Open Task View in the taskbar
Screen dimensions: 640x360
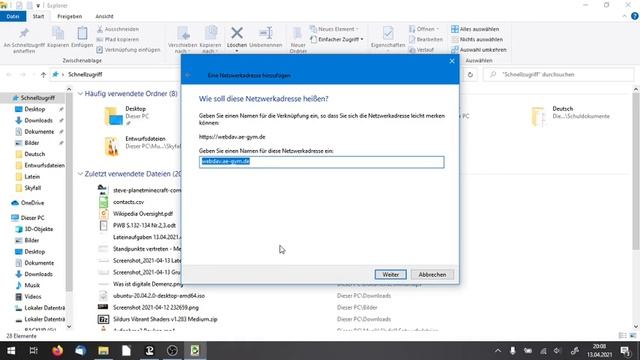pyautogui.click(x=33, y=351)
